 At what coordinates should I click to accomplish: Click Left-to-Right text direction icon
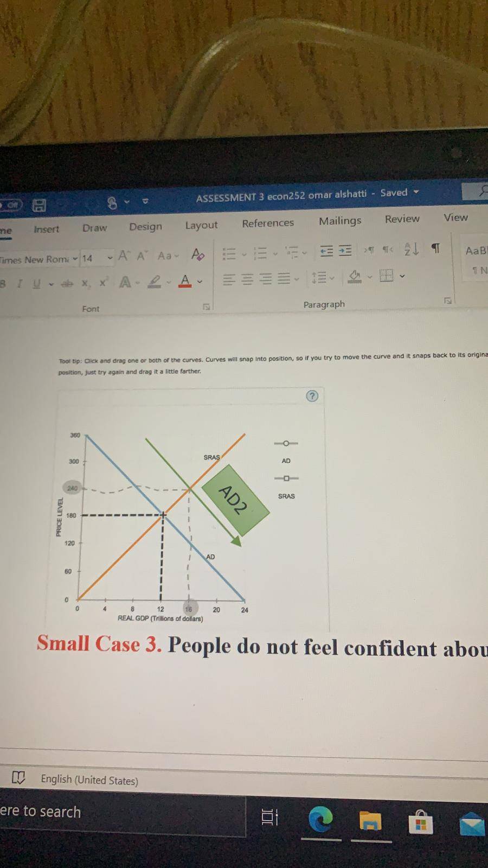(x=369, y=250)
